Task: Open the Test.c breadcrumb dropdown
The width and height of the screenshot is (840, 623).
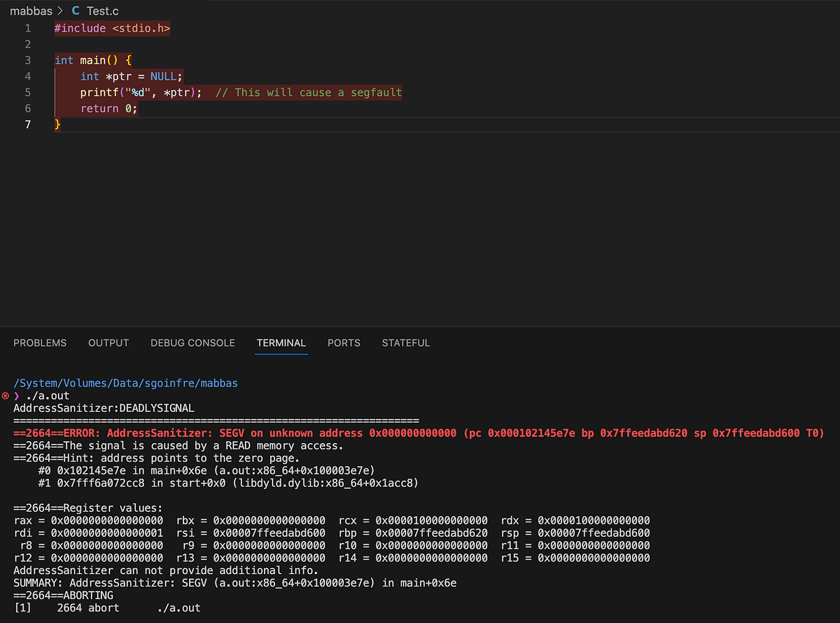Action: (103, 10)
